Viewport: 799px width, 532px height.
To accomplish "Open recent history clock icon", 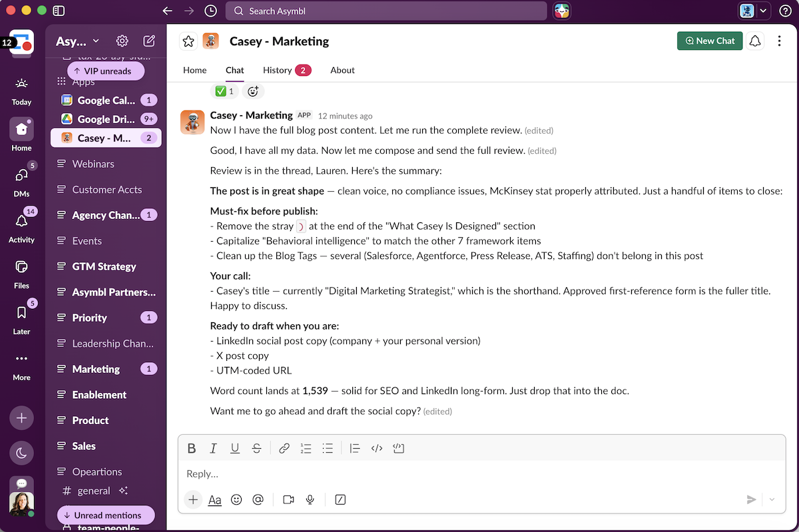I will [210, 11].
